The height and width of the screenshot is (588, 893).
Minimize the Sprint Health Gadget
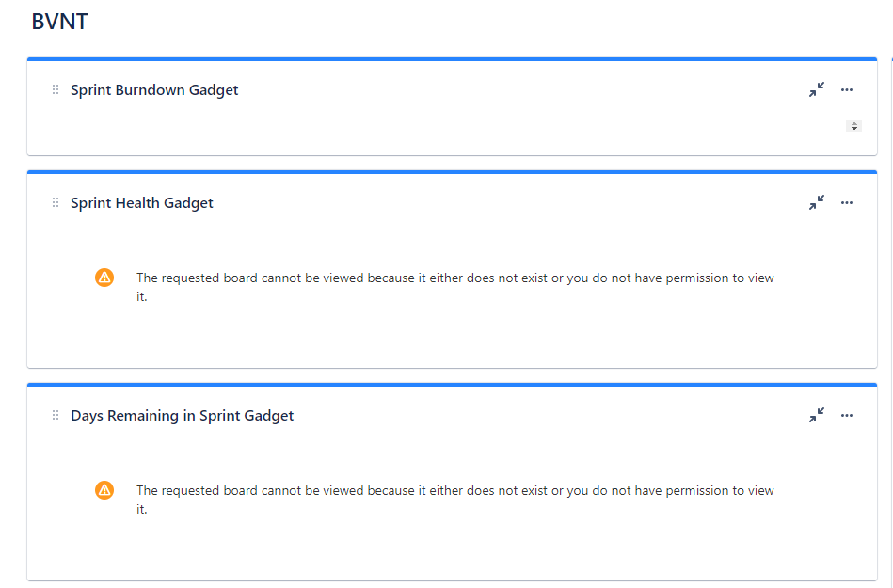(817, 202)
